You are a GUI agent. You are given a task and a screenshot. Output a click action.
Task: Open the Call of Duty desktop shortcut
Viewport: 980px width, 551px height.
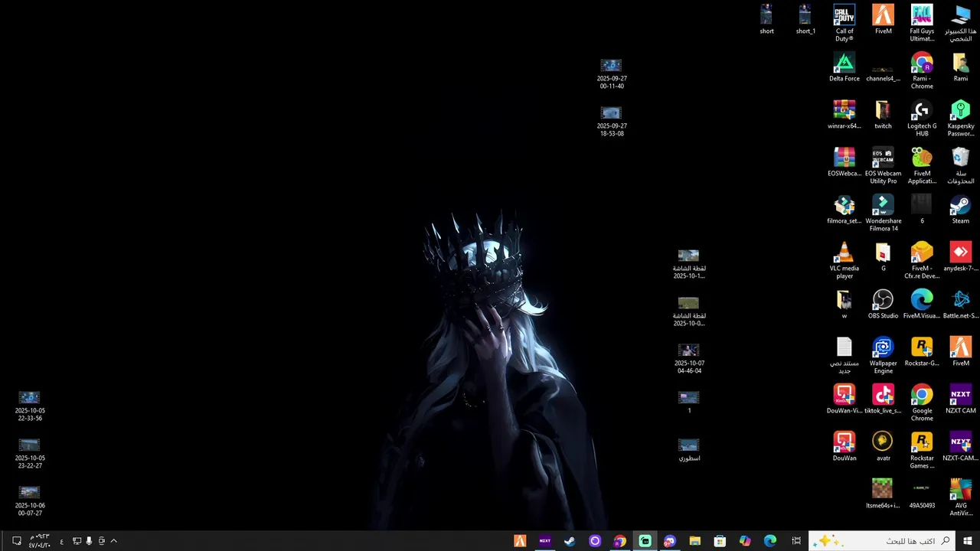pos(844,23)
